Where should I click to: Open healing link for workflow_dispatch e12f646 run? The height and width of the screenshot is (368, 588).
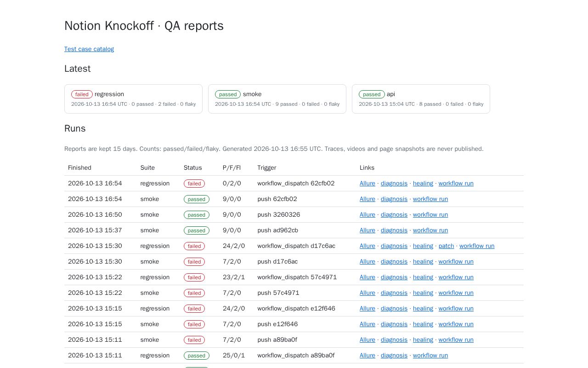pos(423,309)
